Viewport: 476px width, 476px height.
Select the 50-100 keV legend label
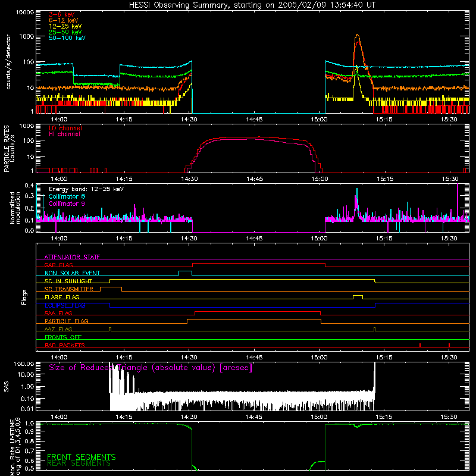67,37
